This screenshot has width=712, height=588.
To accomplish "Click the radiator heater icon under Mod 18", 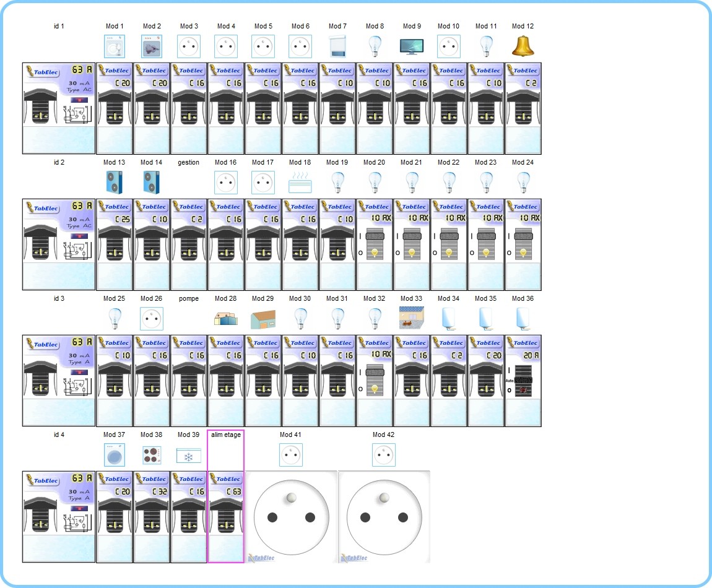I will (x=300, y=183).
